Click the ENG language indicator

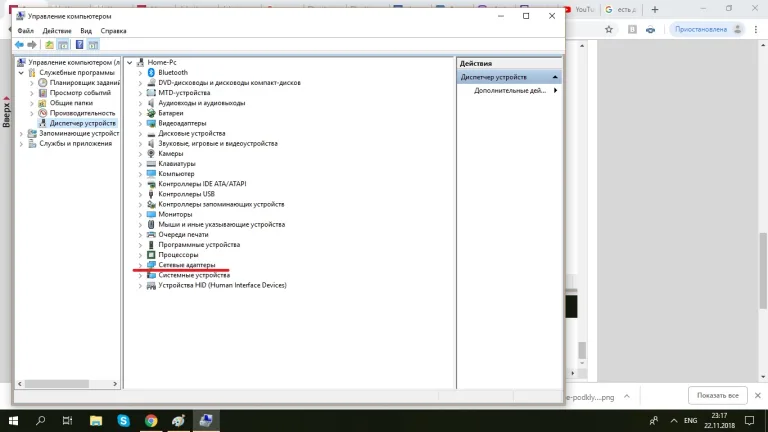tap(690, 420)
